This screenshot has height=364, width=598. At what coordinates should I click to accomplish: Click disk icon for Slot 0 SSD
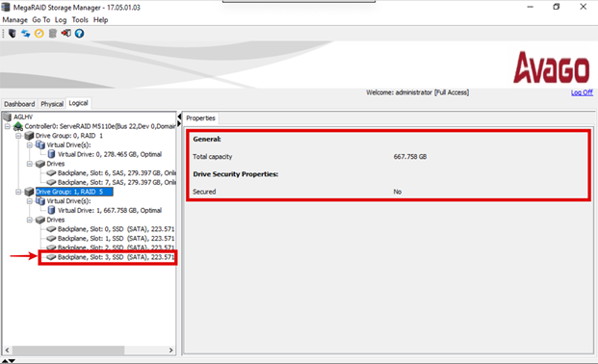[x=51, y=229]
